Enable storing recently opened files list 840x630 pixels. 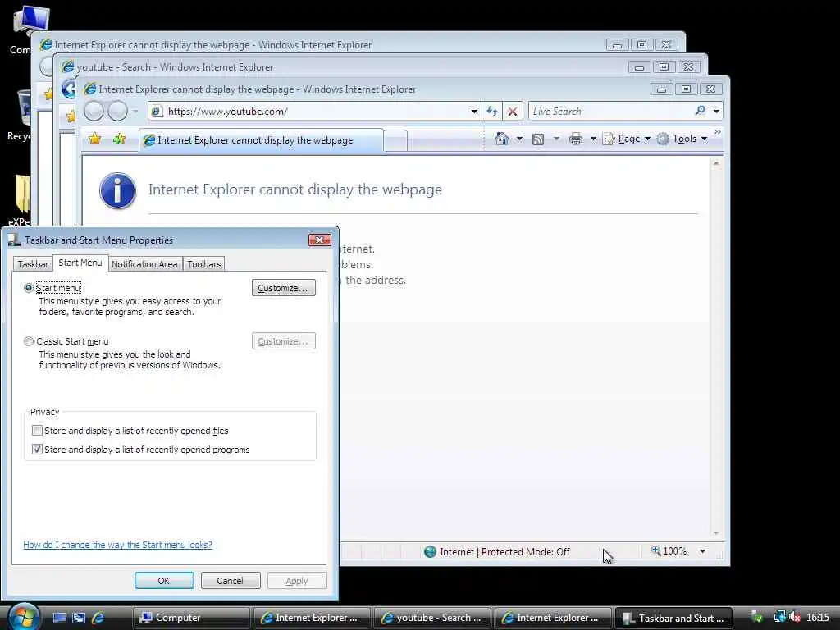[x=37, y=430]
